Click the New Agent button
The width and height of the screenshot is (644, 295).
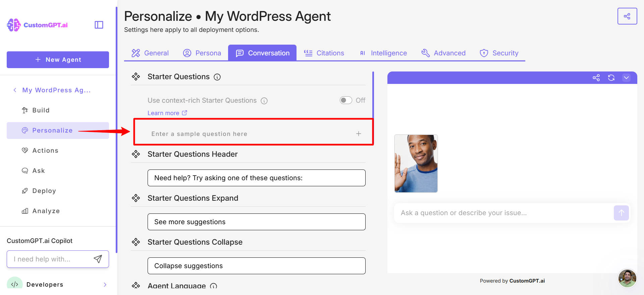pyautogui.click(x=58, y=60)
